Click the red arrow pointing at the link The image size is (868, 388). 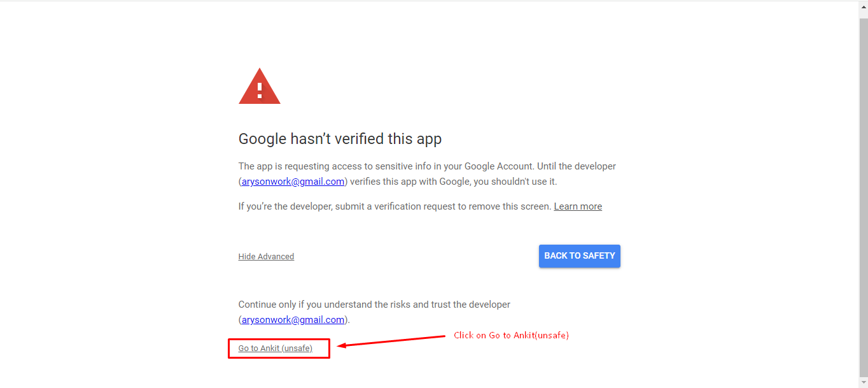pos(391,341)
